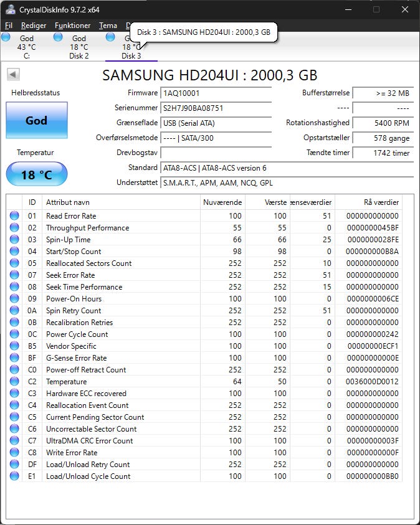Click the Rotationshastighed value 5400 RPM

click(383, 123)
